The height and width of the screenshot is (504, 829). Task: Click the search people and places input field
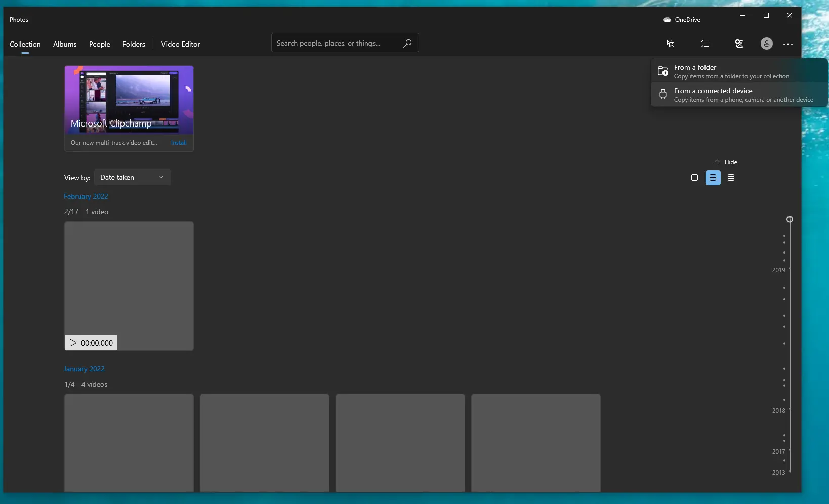pos(334,43)
